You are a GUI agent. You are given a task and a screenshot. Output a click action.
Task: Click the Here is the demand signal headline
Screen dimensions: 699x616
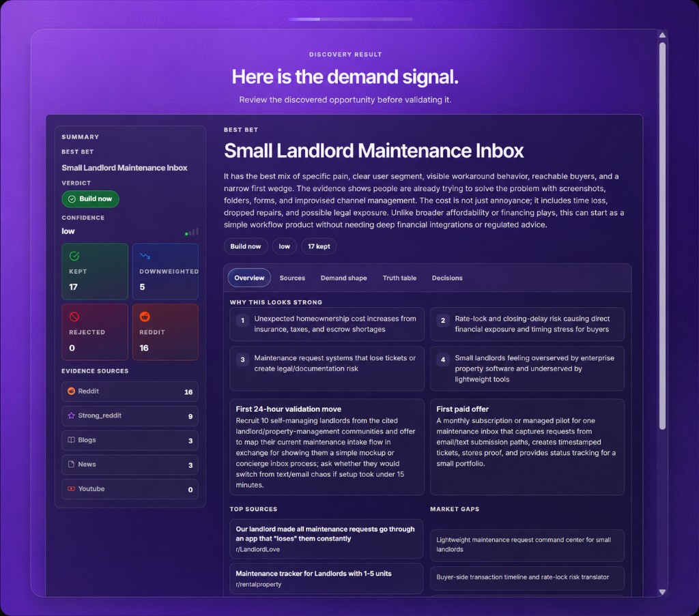(345, 76)
